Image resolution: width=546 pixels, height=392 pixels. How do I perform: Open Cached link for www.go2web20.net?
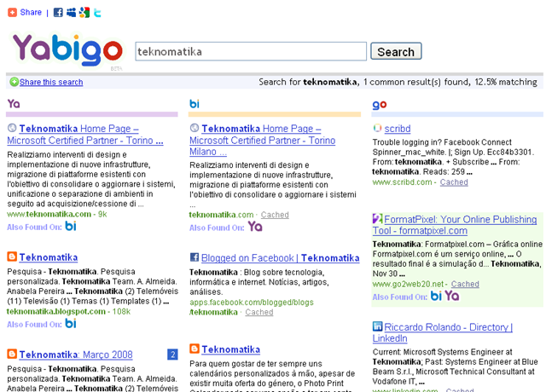click(465, 284)
